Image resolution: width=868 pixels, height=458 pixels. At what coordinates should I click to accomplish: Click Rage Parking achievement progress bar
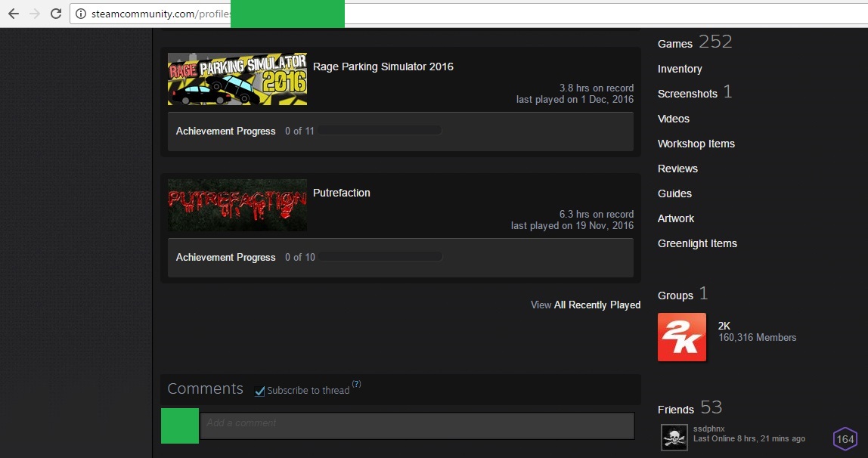point(380,131)
